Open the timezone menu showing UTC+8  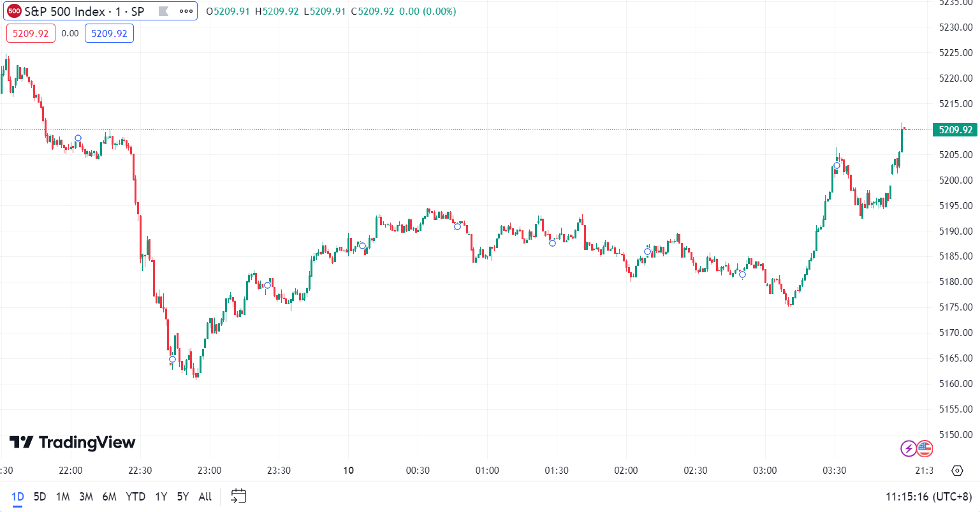click(928, 497)
